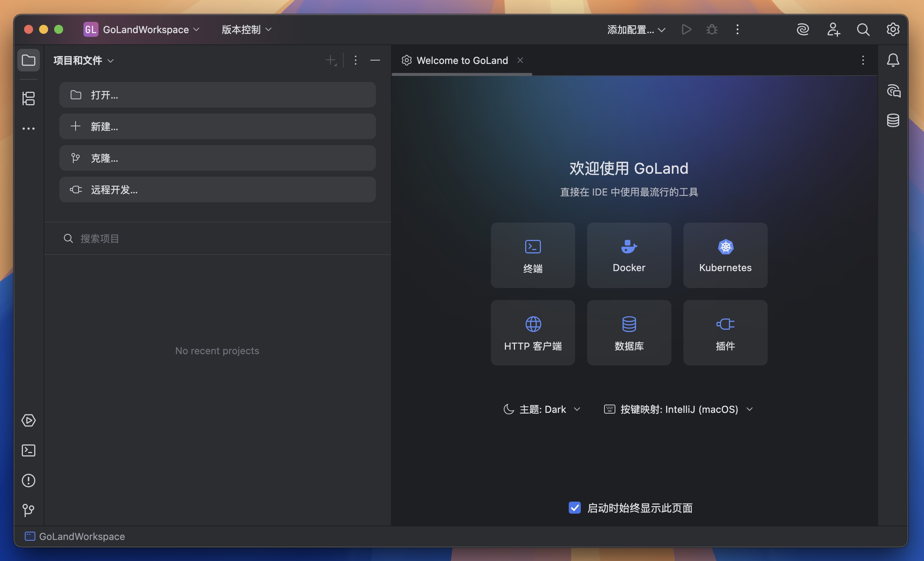Open the 主题: Dark theme dropdown
Image resolution: width=924 pixels, height=561 pixels.
coord(541,409)
